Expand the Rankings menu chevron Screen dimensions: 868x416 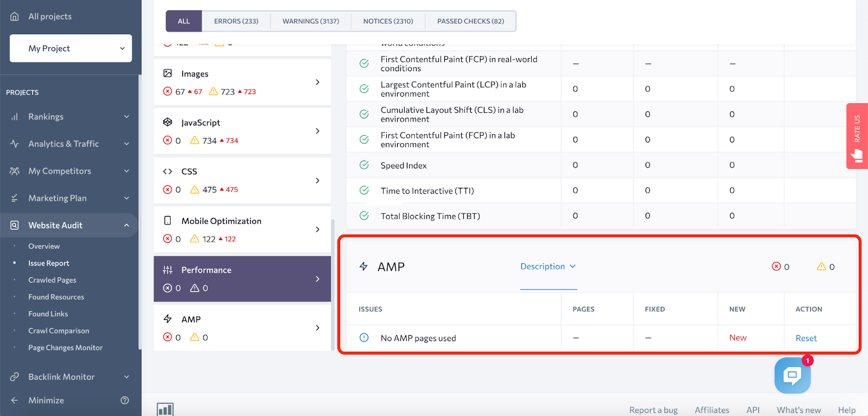click(126, 117)
